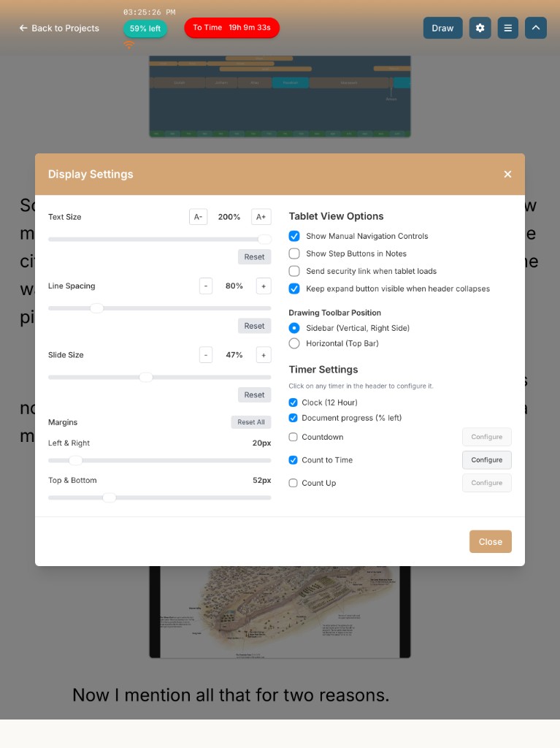The height and width of the screenshot is (748, 560).
Task: Uncheck Show Manual Navigation Controls
Action: click(x=294, y=236)
